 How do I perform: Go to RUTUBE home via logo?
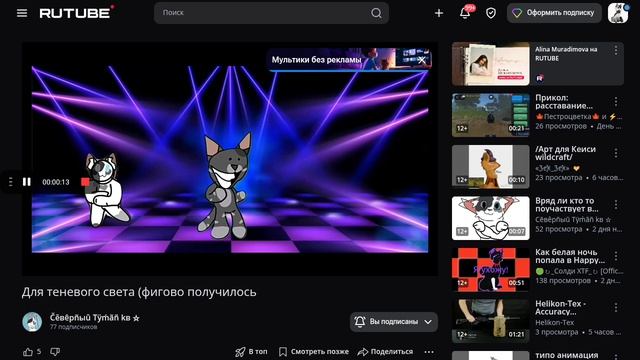[76, 12]
